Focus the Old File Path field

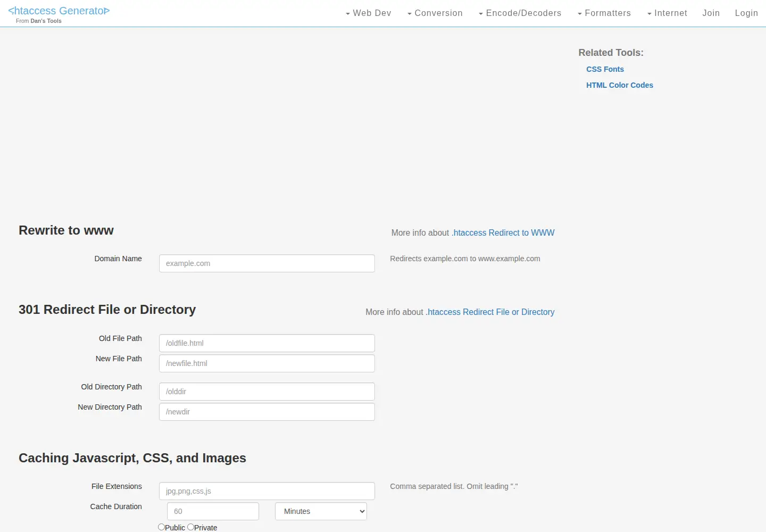coord(267,343)
